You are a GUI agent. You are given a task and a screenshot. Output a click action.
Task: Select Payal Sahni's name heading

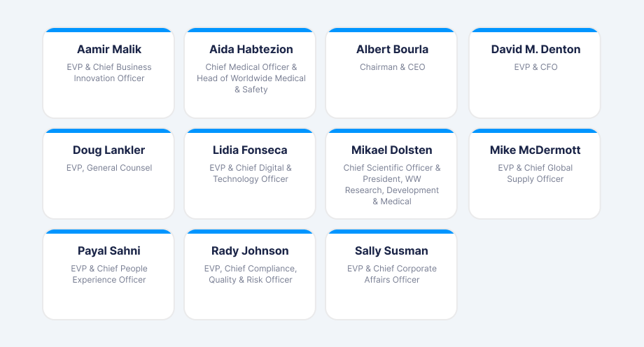(x=108, y=251)
